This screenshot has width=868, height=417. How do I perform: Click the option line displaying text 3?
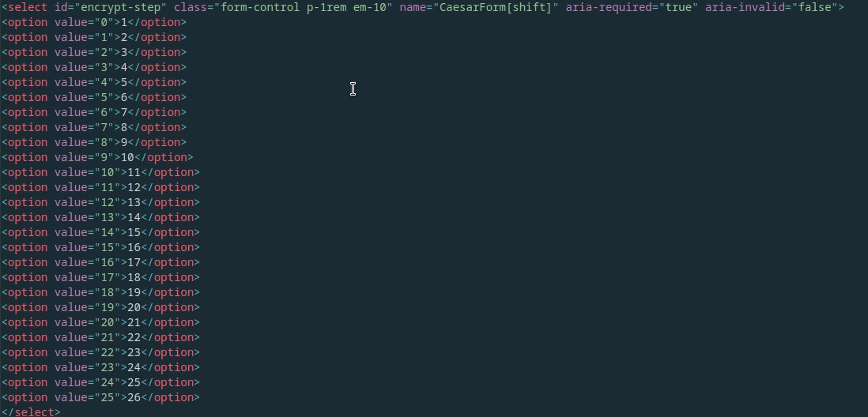click(x=94, y=52)
